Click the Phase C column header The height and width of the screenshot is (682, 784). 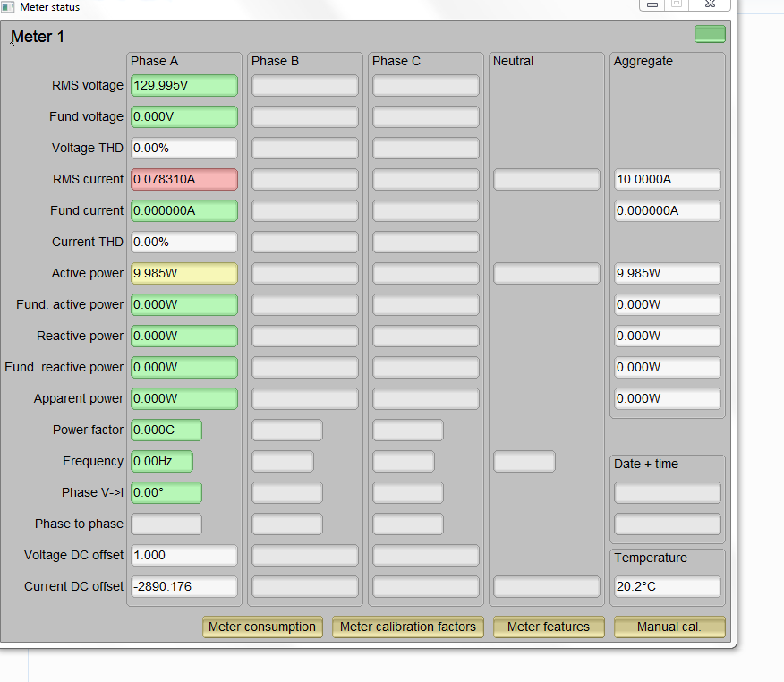pyautogui.click(x=396, y=61)
